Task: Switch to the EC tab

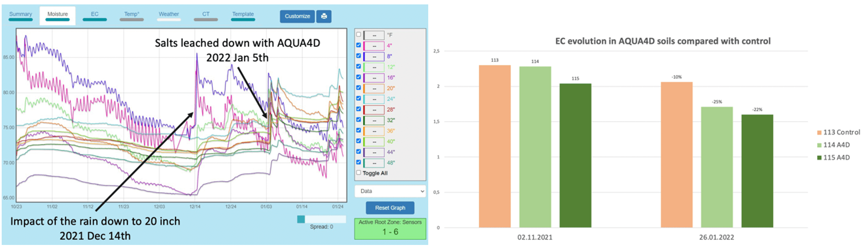Action: (x=95, y=16)
